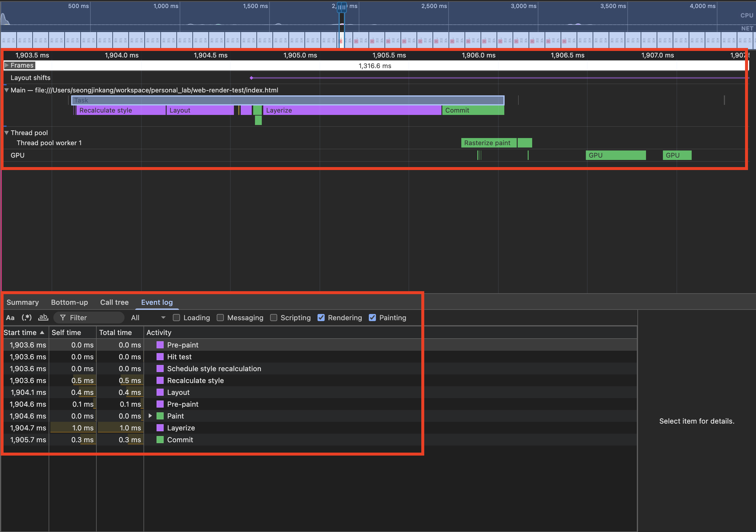This screenshot has height=532, width=756.
Task: Uncheck the Rendering checkbox
Action: (x=321, y=318)
